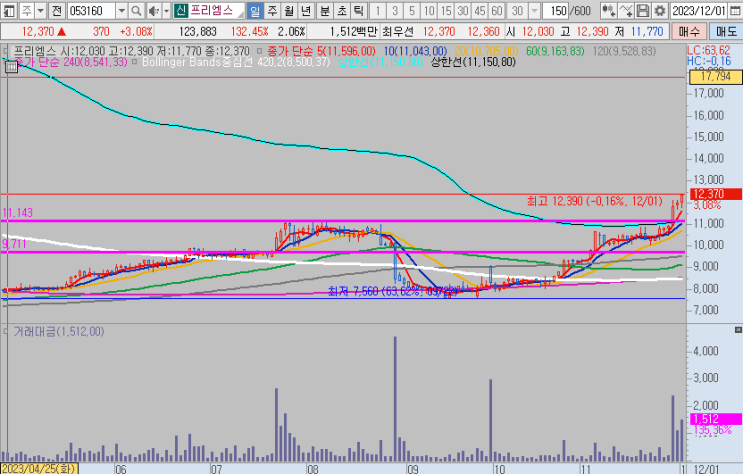Screen dimensions: 743x474
Task: Click the 최고 12,390 high annotation
Action: pos(595,201)
